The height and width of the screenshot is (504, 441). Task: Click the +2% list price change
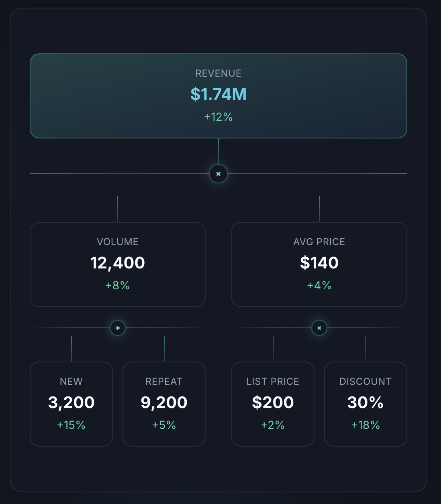click(273, 425)
